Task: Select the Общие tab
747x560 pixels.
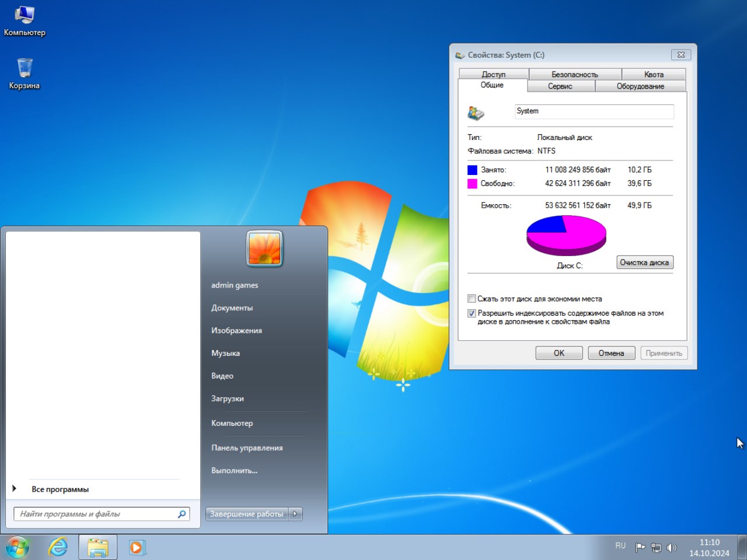Action: point(492,85)
